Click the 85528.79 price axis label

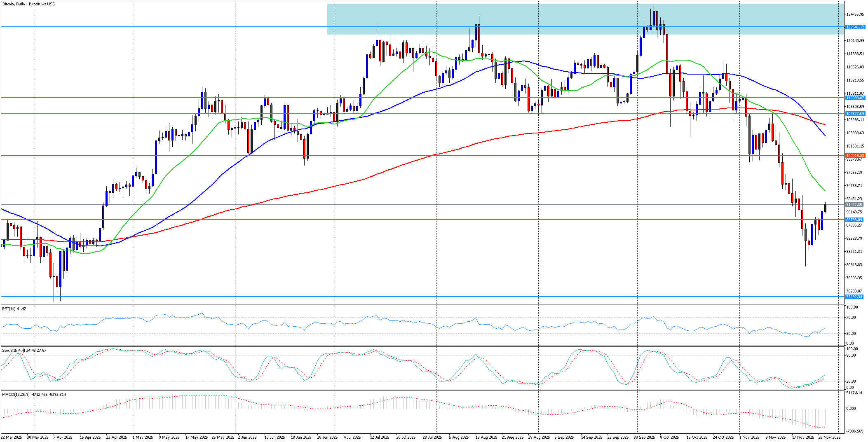click(855, 238)
